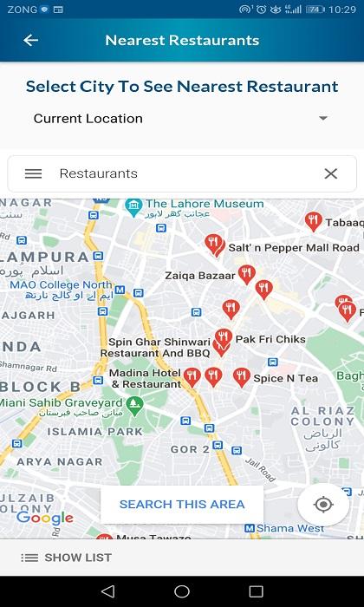The height and width of the screenshot is (607, 364).
Task: Tap the Shama West metro station icon
Action: pyautogui.click(x=250, y=528)
